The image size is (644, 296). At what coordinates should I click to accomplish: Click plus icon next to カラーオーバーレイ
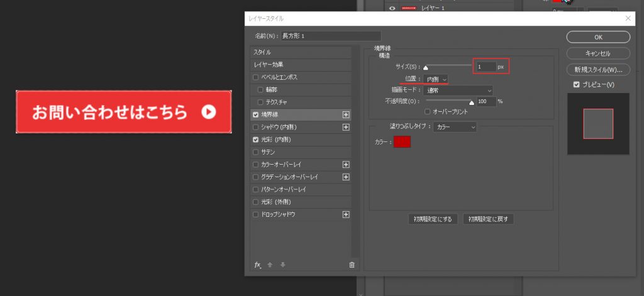(x=345, y=165)
